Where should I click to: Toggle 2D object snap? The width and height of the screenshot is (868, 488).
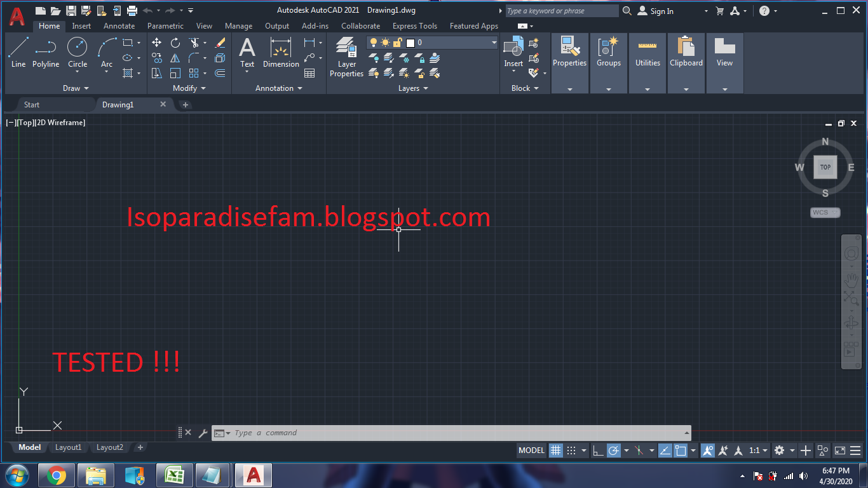click(x=681, y=451)
